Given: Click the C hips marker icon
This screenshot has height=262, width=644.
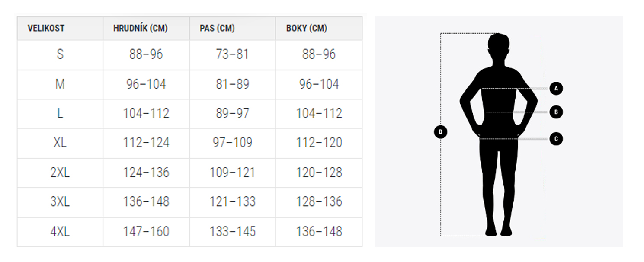Looking at the screenshot, I should coord(556,139).
